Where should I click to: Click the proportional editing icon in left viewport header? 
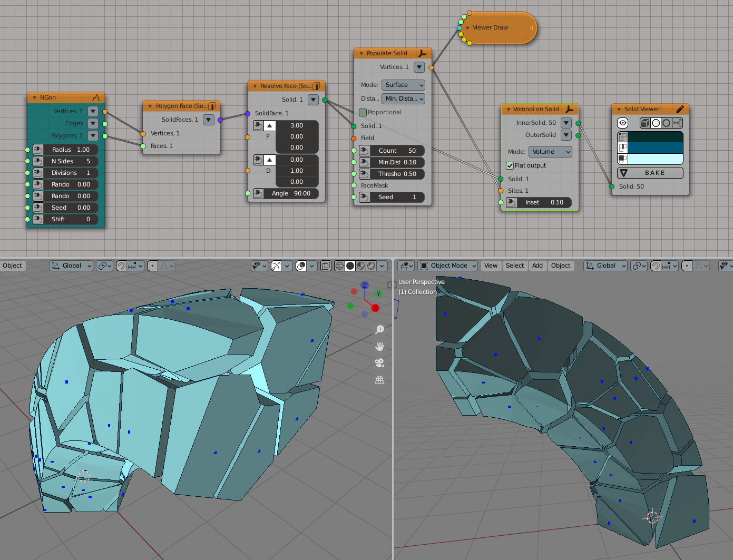pyautogui.click(x=152, y=266)
